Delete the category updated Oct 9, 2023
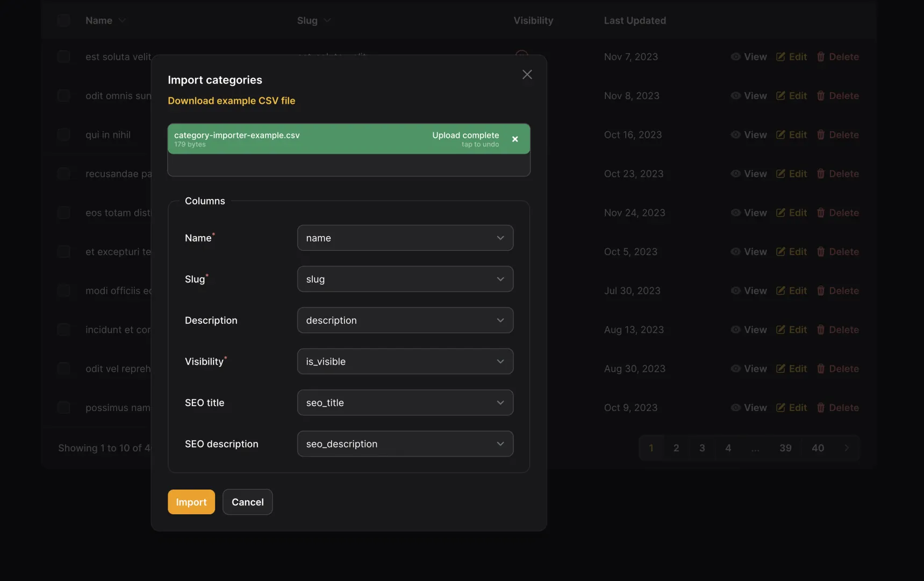 [837, 407]
